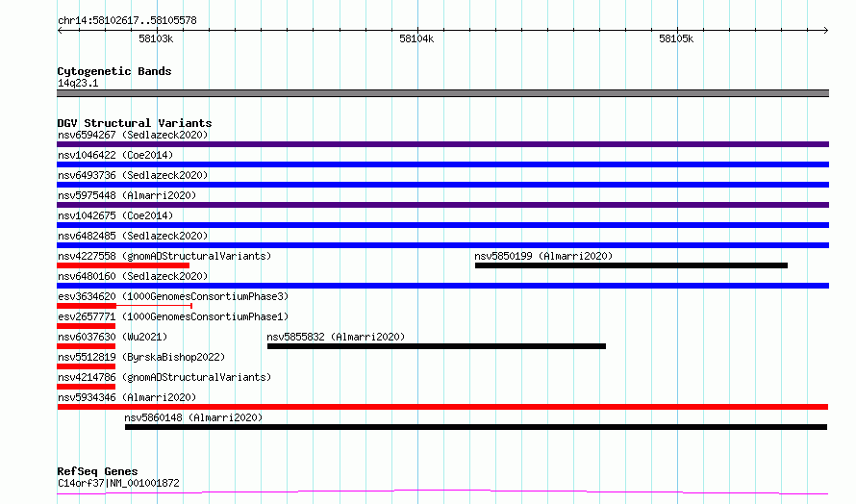Click the right arrow of the ruler
This screenshot has height=504, width=856.
point(826,31)
